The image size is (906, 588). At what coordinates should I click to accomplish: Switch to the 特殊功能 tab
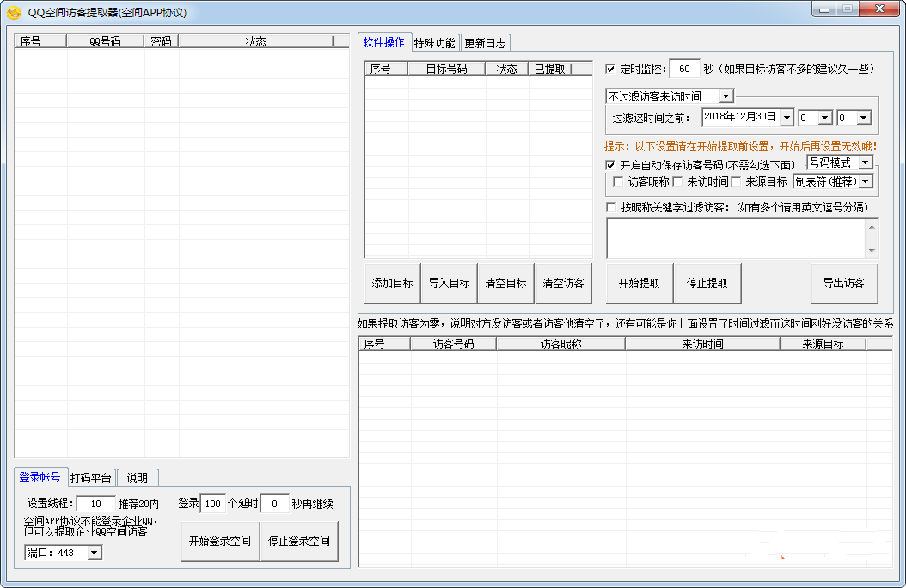click(x=435, y=43)
